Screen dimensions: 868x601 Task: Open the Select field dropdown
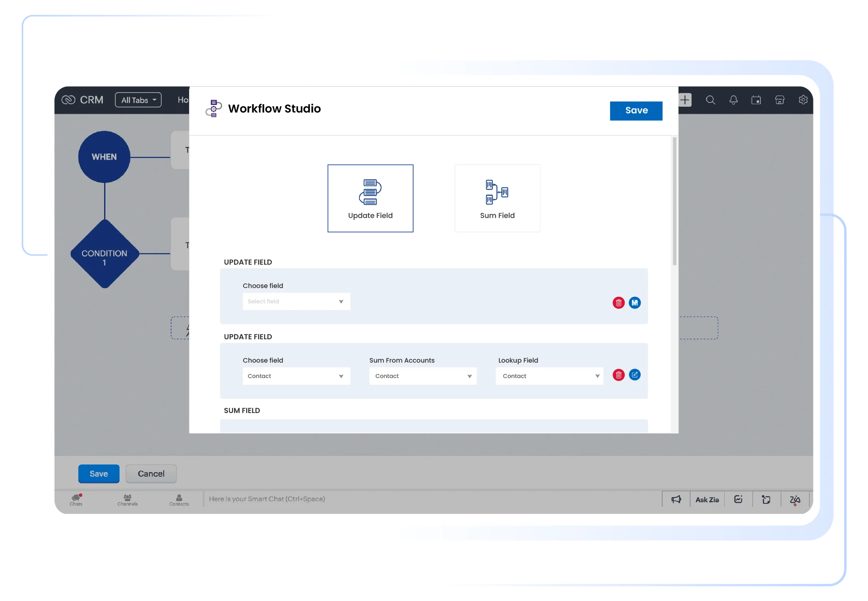coord(296,301)
